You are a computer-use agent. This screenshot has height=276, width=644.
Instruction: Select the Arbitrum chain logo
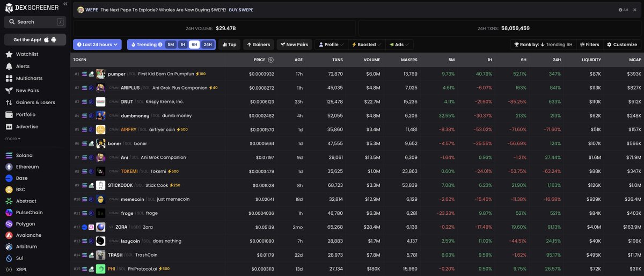coord(9,247)
